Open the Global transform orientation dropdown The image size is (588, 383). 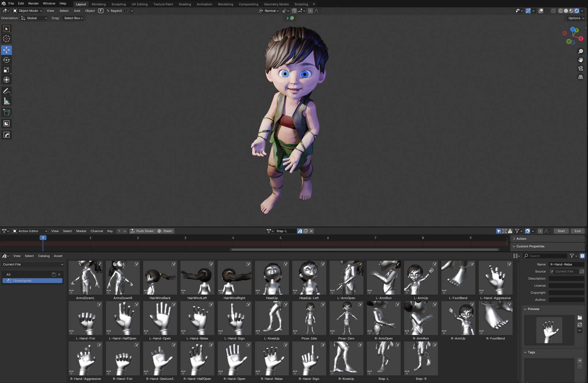pyautogui.click(x=34, y=18)
